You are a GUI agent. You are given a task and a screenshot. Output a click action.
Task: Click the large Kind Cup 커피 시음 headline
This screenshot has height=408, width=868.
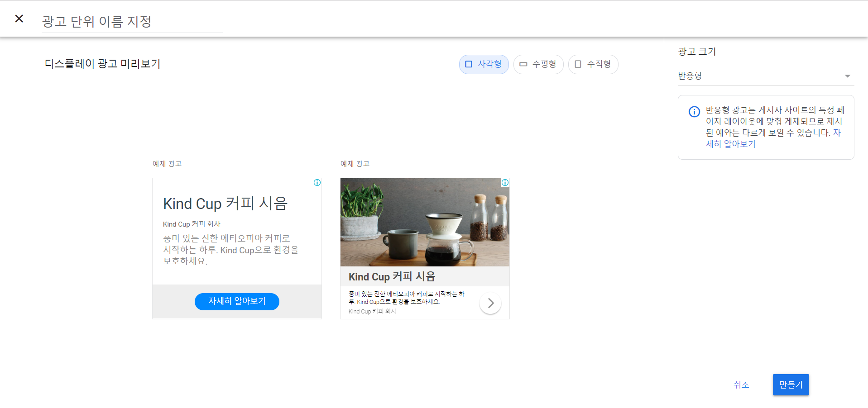[225, 204]
